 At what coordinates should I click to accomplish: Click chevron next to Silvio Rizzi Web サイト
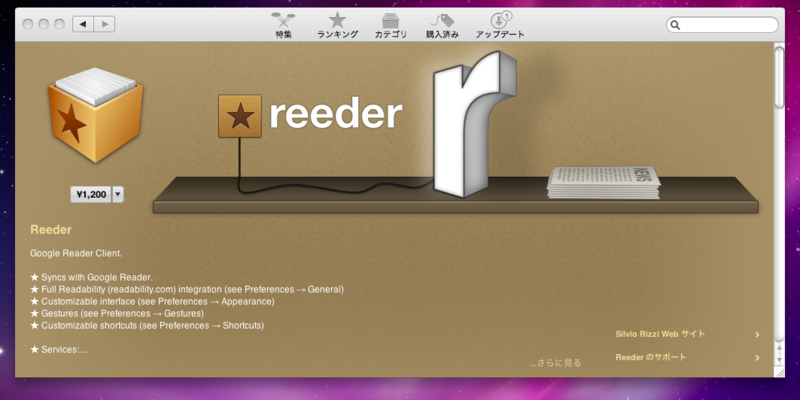tap(757, 335)
